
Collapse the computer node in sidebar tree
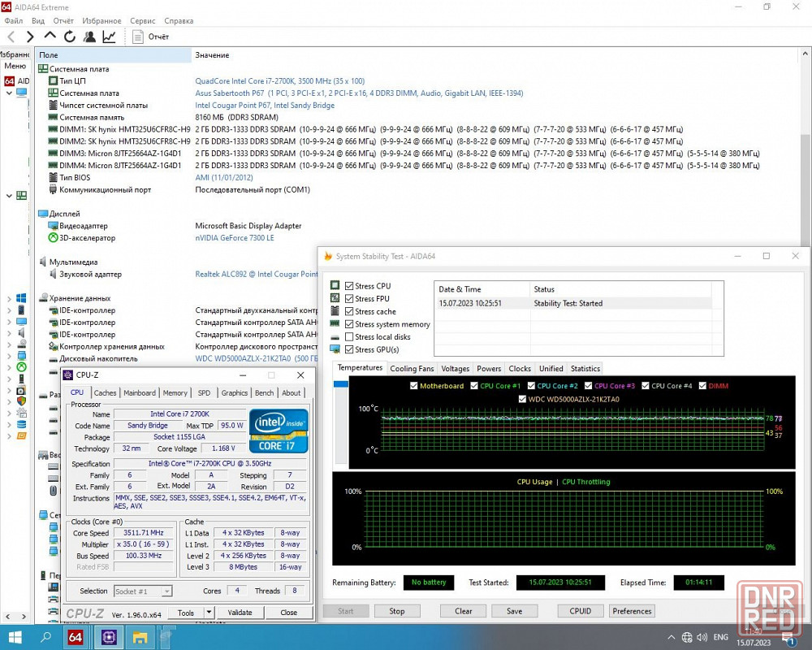(9, 93)
